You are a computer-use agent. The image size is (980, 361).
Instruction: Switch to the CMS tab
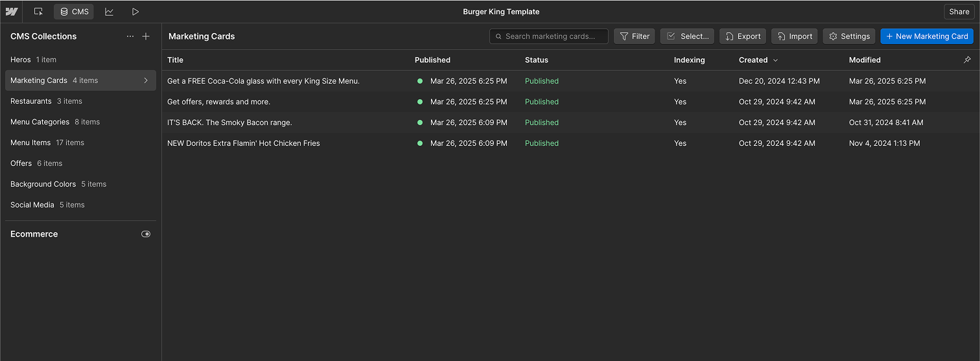pyautogui.click(x=74, y=12)
